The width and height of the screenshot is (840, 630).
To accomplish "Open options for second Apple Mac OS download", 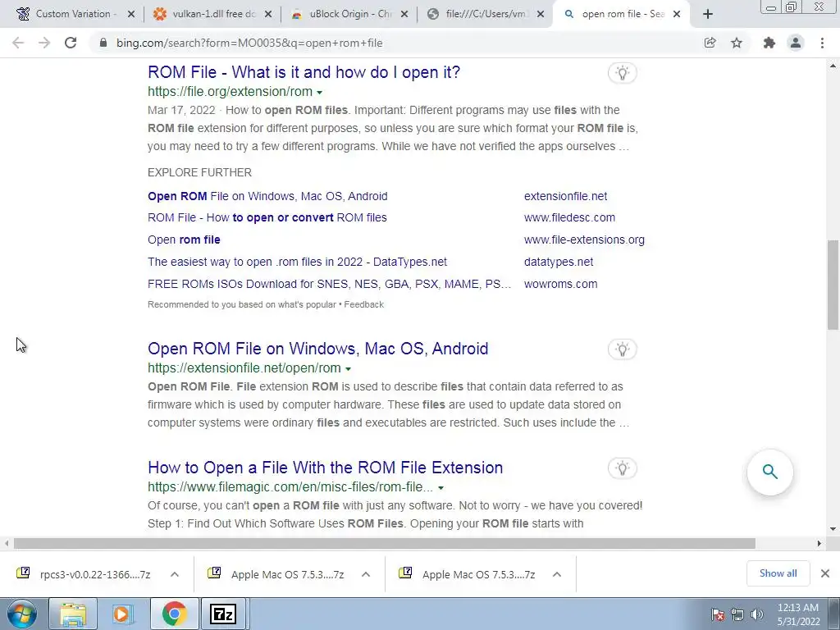I will pos(557,574).
